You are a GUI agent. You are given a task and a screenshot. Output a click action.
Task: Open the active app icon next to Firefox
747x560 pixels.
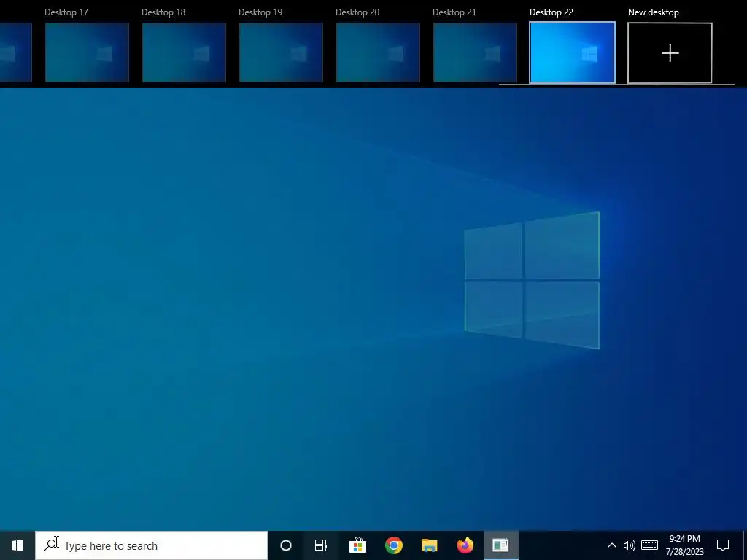[x=500, y=545]
